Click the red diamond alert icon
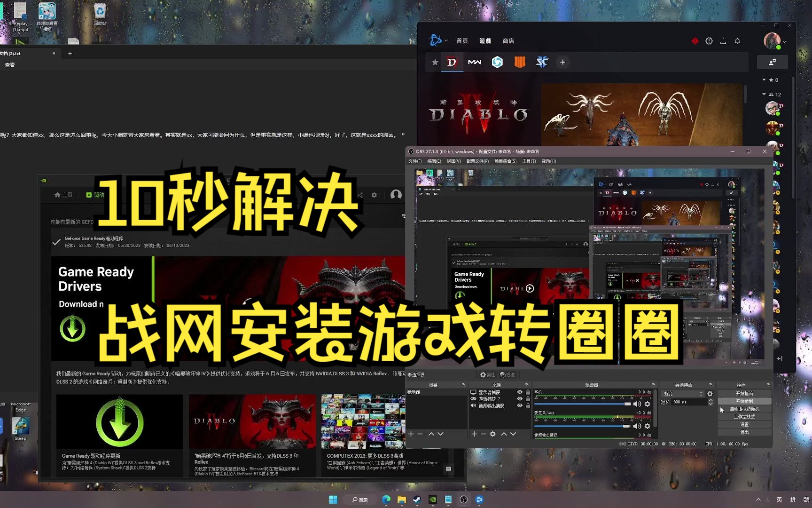Image resolution: width=812 pixels, height=508 pixels. [695, 41]
